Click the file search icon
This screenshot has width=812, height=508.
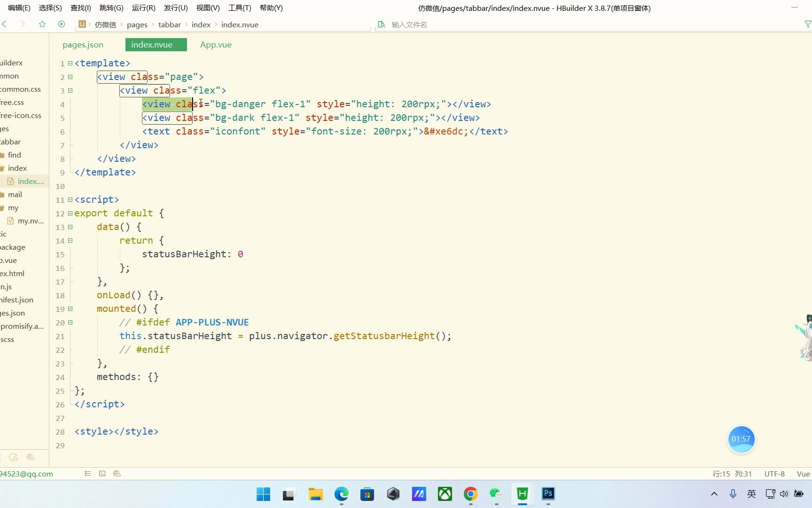tap(382, 24)
